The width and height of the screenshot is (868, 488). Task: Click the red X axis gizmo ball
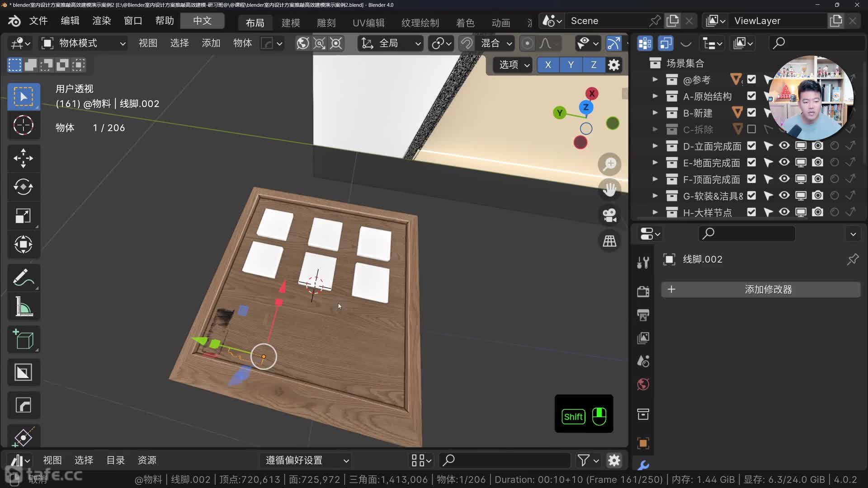592,94
